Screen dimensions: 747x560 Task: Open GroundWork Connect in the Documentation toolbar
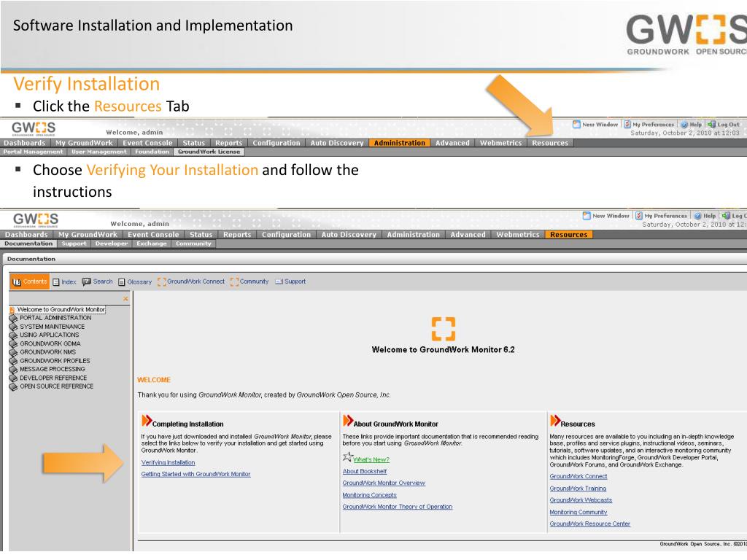pyautogui.click(x=191, y=282)
